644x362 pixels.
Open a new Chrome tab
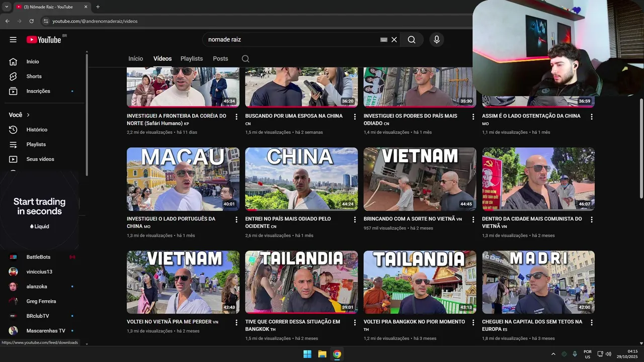tap(98, 7)
